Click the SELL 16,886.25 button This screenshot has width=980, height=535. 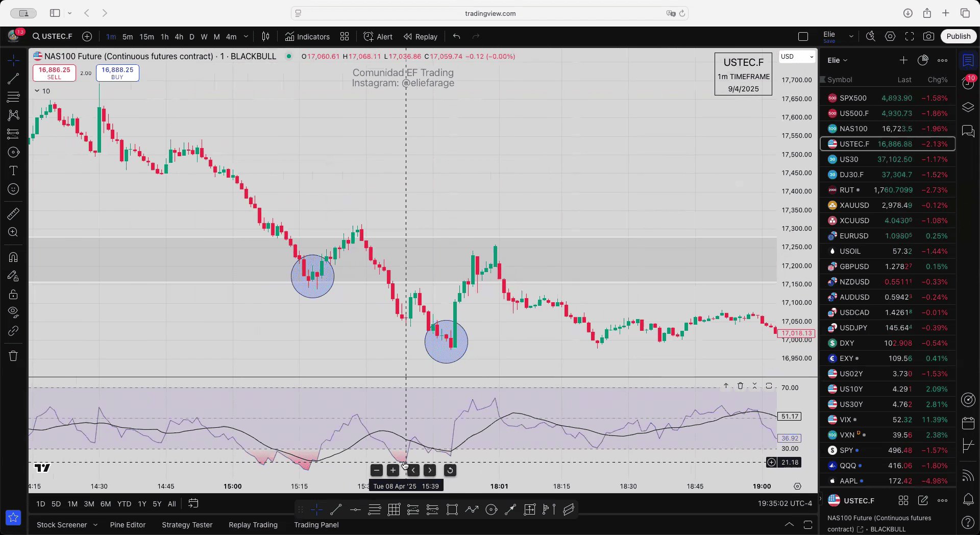54,73
